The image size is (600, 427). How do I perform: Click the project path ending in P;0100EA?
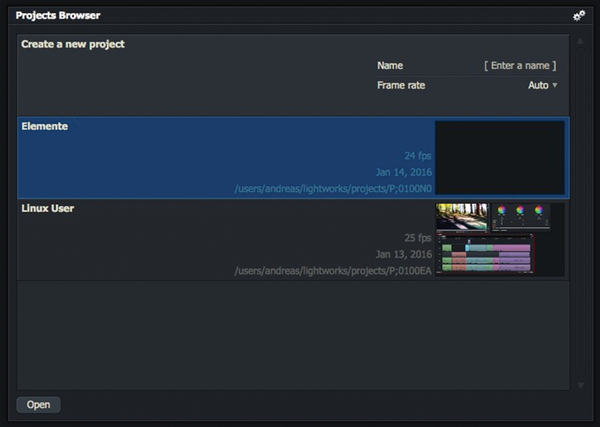click(x=333, y=271)
